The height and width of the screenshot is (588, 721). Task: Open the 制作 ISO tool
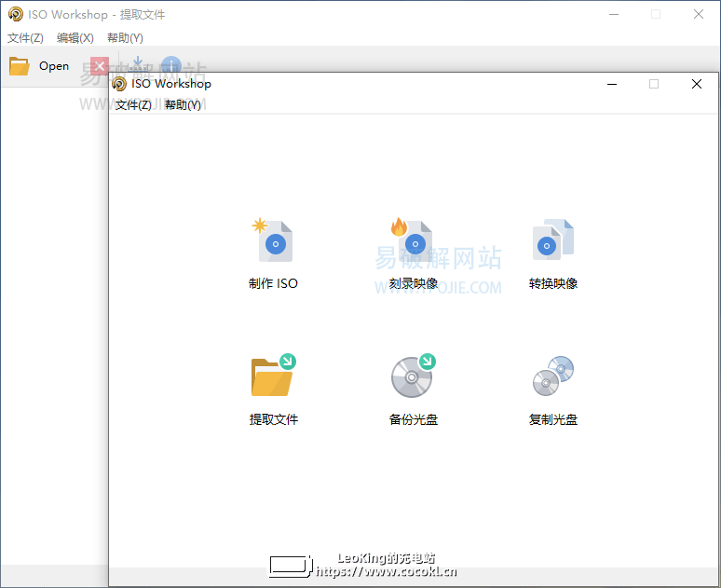click(x=273, y=253)
